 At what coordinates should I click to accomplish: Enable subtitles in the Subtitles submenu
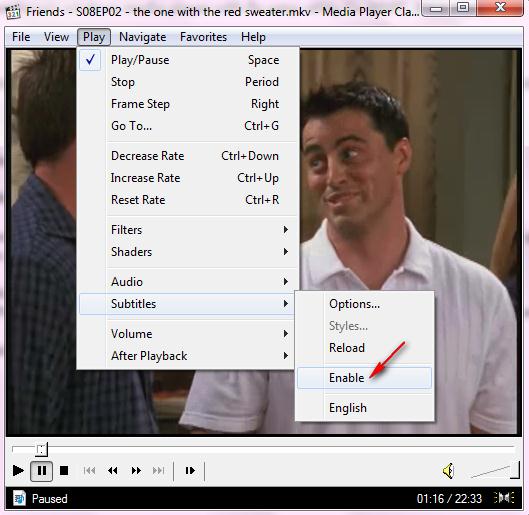[x=364, y=378]
